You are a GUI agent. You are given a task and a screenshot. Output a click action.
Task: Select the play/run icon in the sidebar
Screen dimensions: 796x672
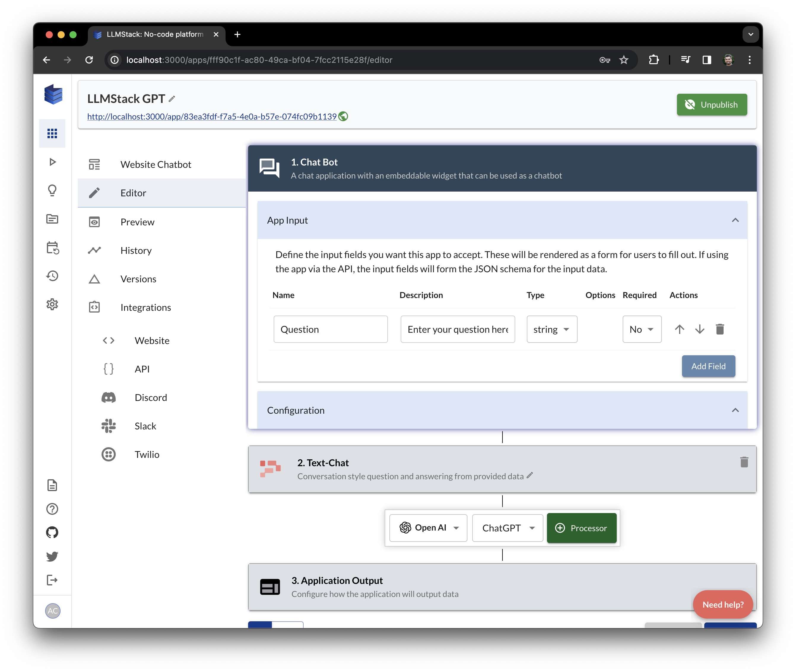coord(52,162)
